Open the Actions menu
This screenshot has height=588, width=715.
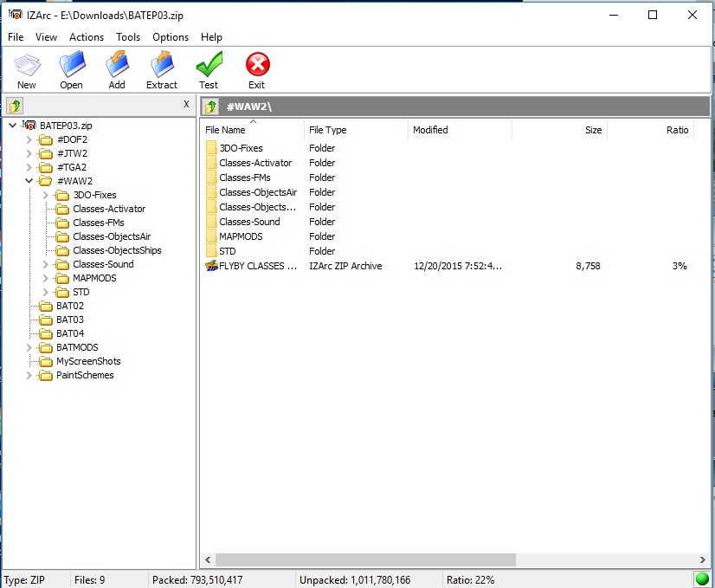click(x=87, y=37)
